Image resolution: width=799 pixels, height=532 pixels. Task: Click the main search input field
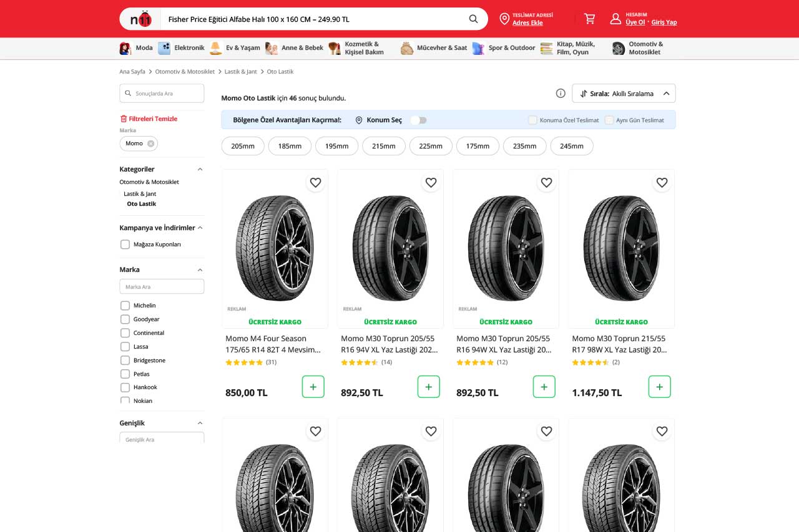tap(312, 19)
